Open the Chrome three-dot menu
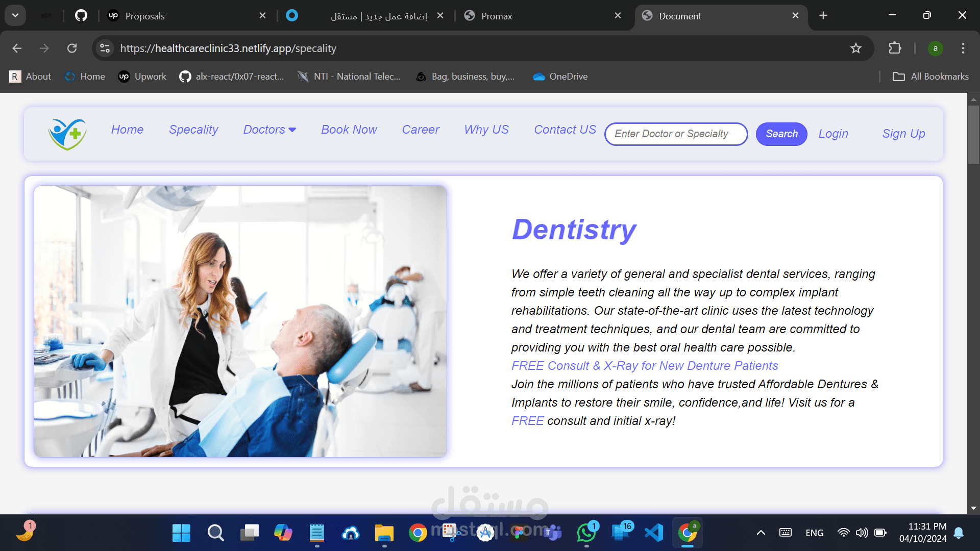Screen dimensions: 980x551 (x=963, y=48)
